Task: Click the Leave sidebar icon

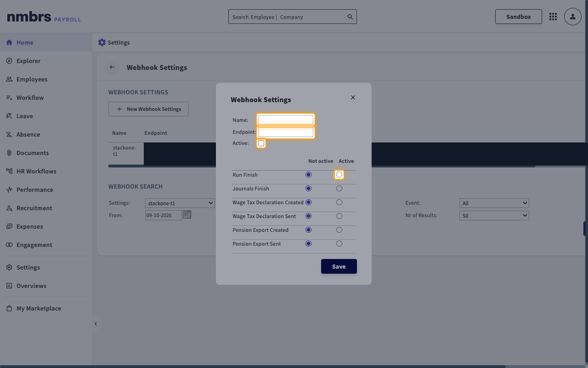Action: click(9, 116)
